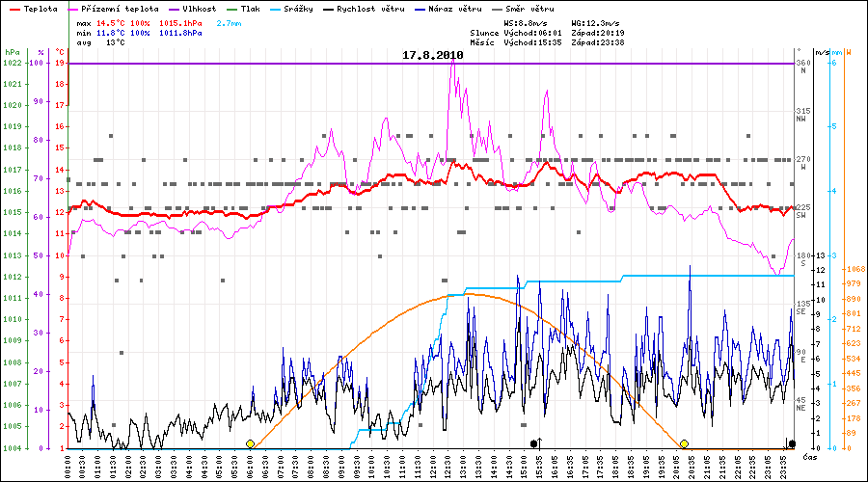Click the Měsíc moonset time Západ:23:38
Image resolution: width=868 pixels, height=482 pixels.
(598, 42)
